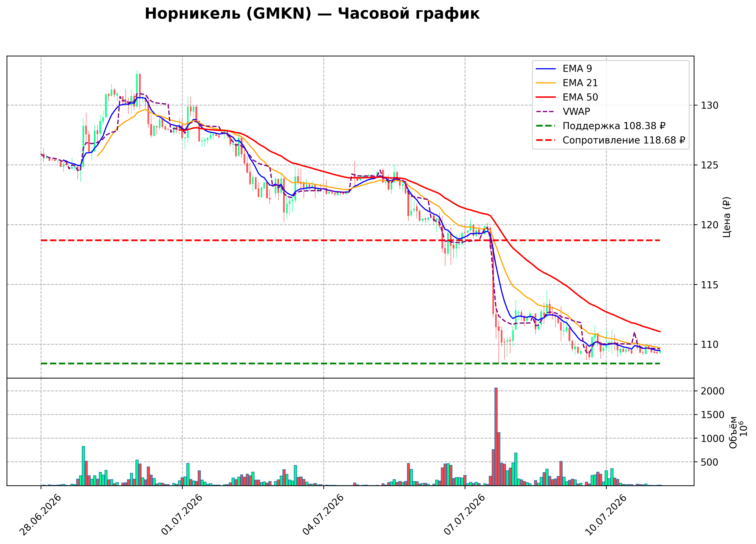This screenshot has height=544, width=756.
Task: Click the "Цена (₽)" axis title
Action: click(727, 217)
